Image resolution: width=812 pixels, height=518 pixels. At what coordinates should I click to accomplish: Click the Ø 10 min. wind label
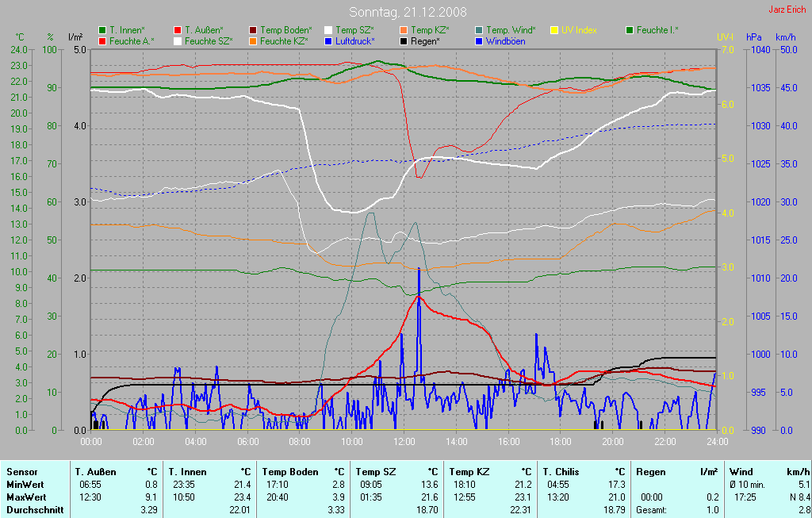point(747,485)
